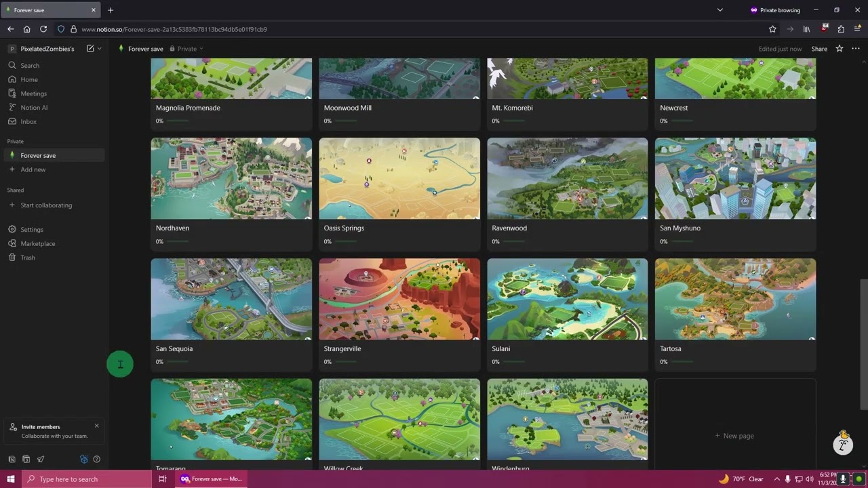868x488 pixels.
Task: Open the red extension with 64 badge
Action: pos(825,29)
